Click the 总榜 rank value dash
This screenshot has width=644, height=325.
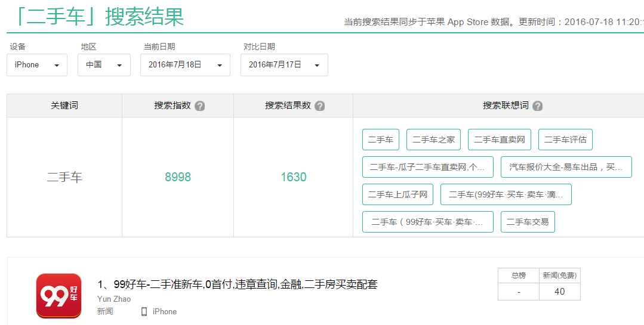click(519, 292)
